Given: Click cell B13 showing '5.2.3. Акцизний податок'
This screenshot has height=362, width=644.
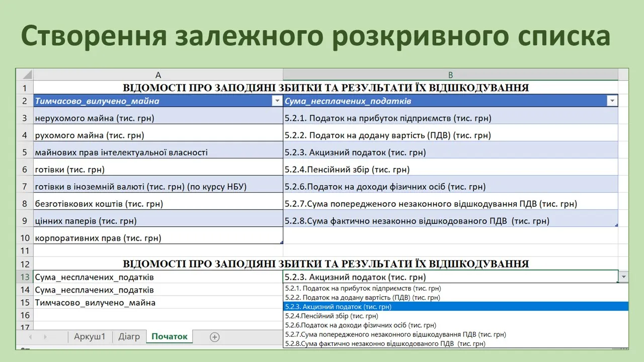Looking at the screenshot, I should point(450,277).
